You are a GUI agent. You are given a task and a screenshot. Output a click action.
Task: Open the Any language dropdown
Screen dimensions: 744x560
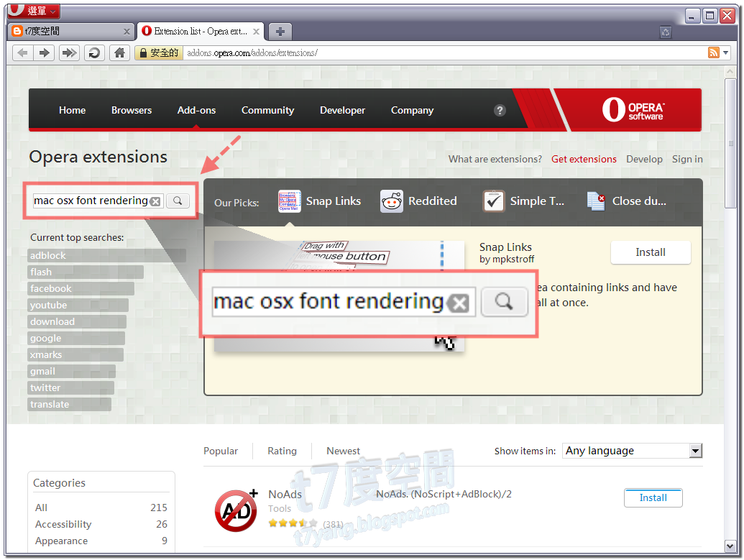[632, 451]
